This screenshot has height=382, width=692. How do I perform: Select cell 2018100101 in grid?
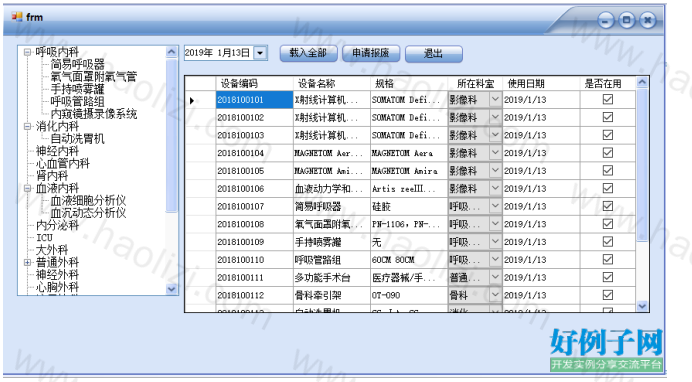click(254, 100)
